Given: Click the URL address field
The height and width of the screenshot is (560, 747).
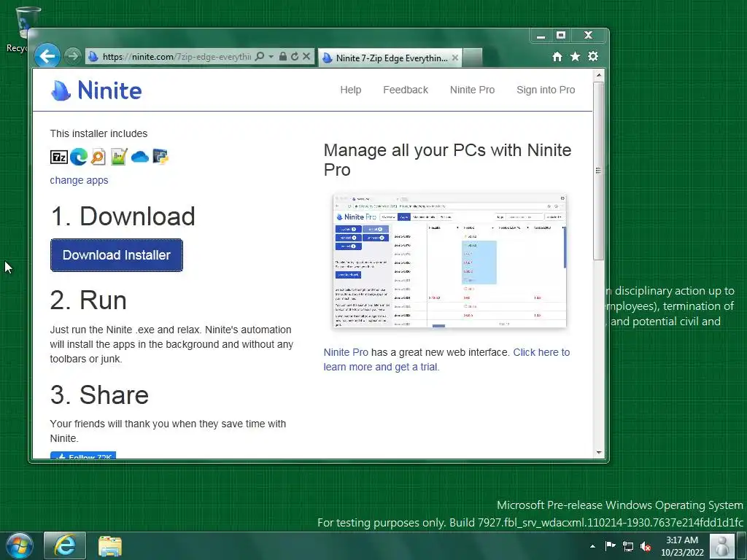Looking at the screenshot, I should [x=177, y=57].
